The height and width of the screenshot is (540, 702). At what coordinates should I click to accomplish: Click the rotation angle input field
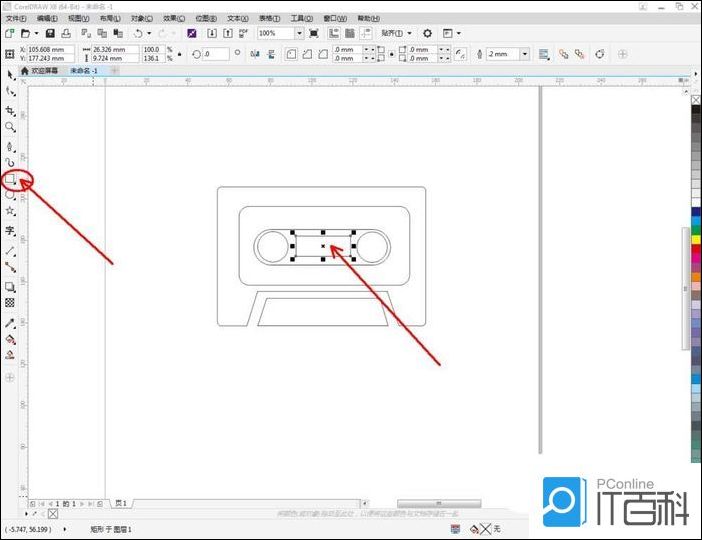click(x=216, y=53)
